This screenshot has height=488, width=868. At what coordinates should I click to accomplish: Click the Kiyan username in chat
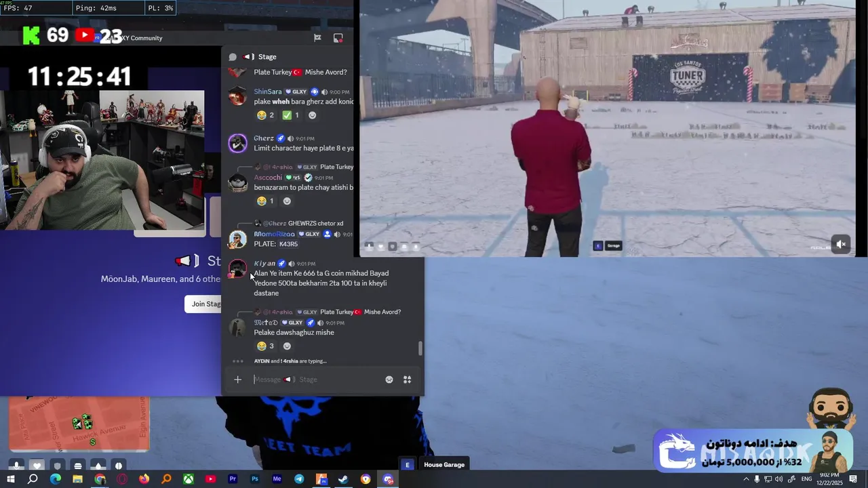tap(264, 263)
